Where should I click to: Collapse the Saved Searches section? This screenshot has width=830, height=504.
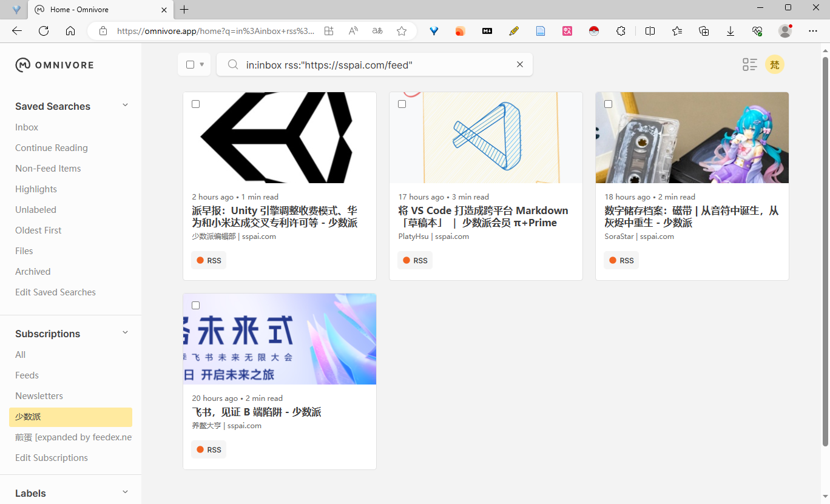tap(126, 106)
